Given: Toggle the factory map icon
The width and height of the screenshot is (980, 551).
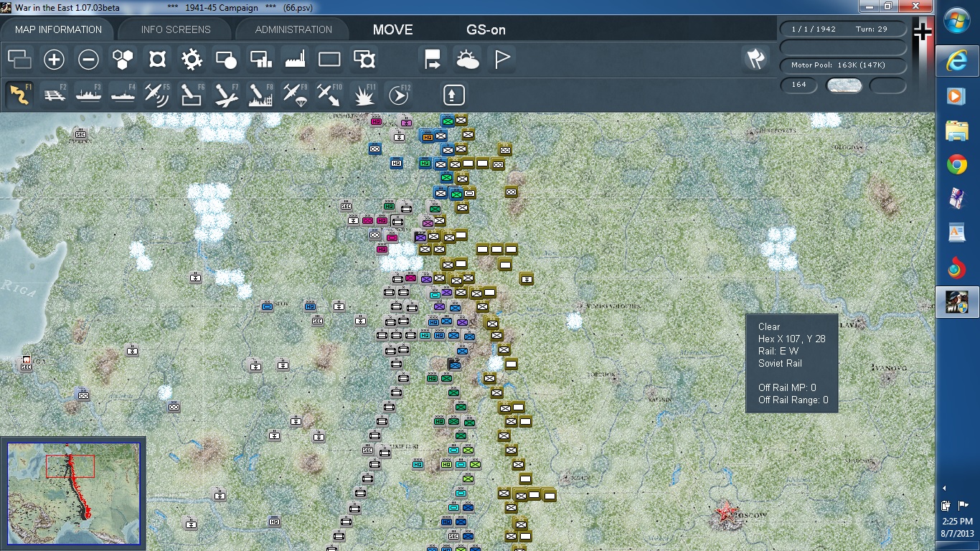Looking at the screenshot, I should point(295,59).
